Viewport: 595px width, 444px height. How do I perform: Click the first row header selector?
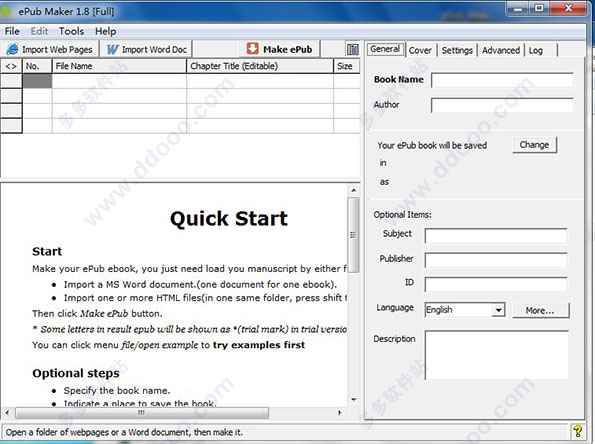point(11,81)
